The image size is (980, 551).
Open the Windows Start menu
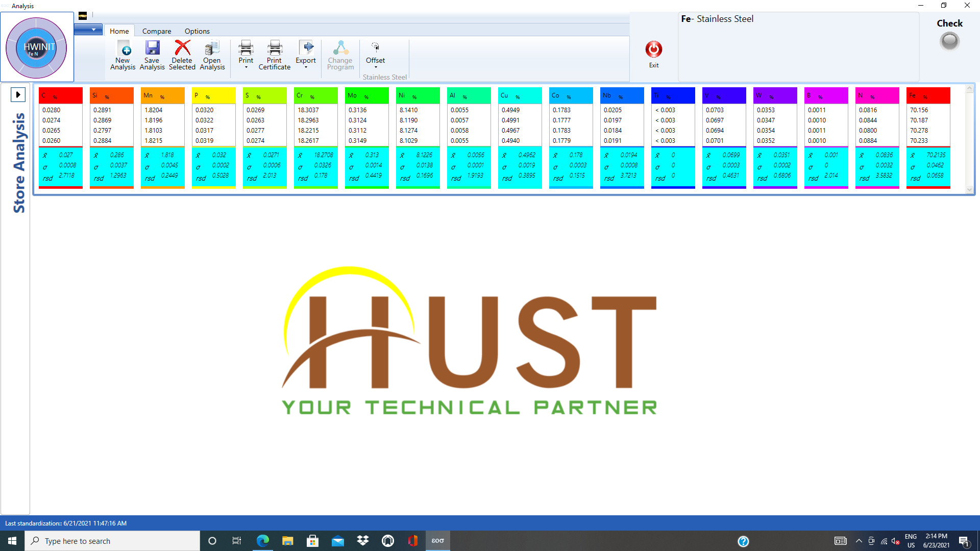tap(12, 541)
